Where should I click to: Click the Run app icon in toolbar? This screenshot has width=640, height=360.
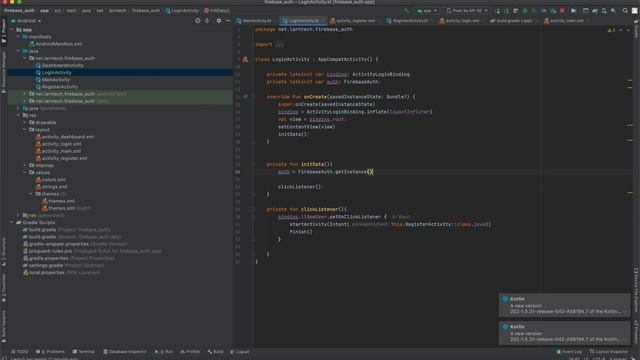tap(497, 11)
